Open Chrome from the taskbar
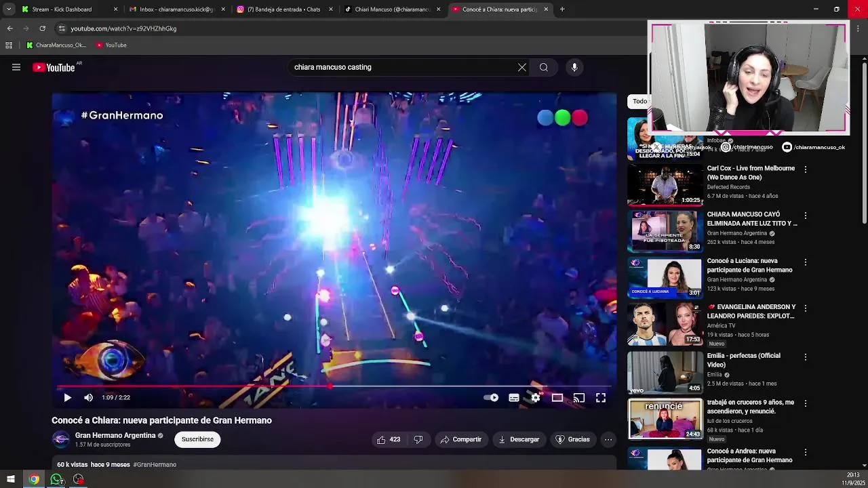The image size is (868, 488). point(34,479)
